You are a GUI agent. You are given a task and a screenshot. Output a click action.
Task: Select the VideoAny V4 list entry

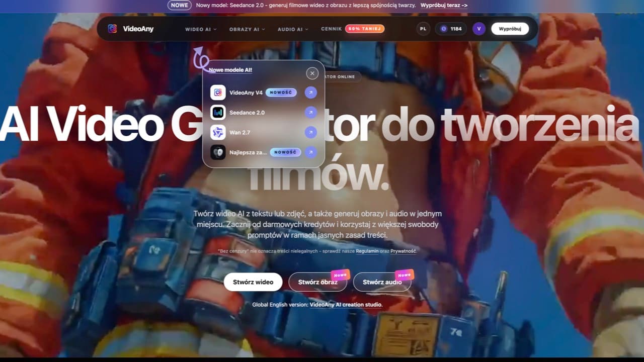coord(264,93)
